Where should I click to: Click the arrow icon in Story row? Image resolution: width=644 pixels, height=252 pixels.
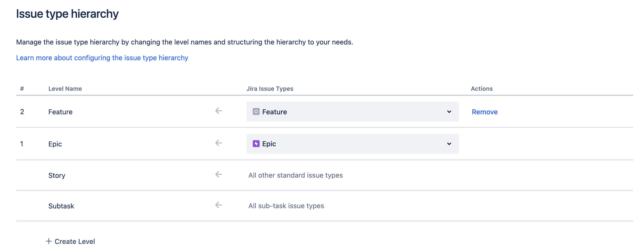coord(218,174)
